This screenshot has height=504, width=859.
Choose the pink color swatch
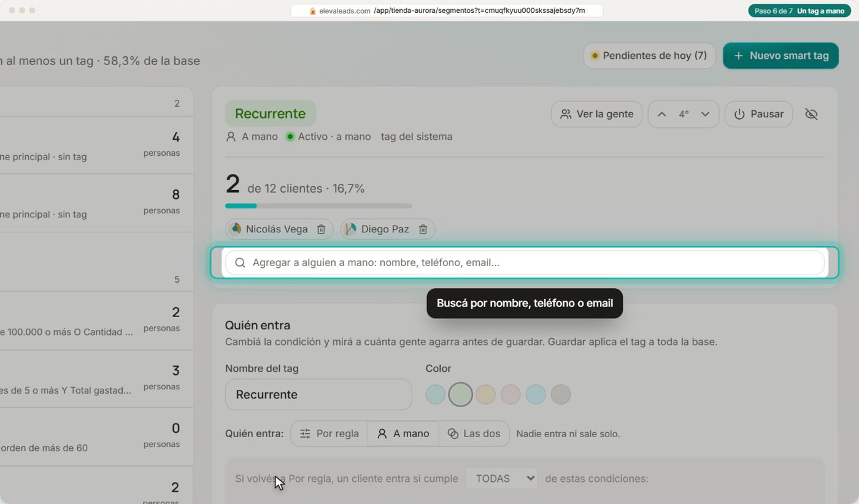pos(510,394)
